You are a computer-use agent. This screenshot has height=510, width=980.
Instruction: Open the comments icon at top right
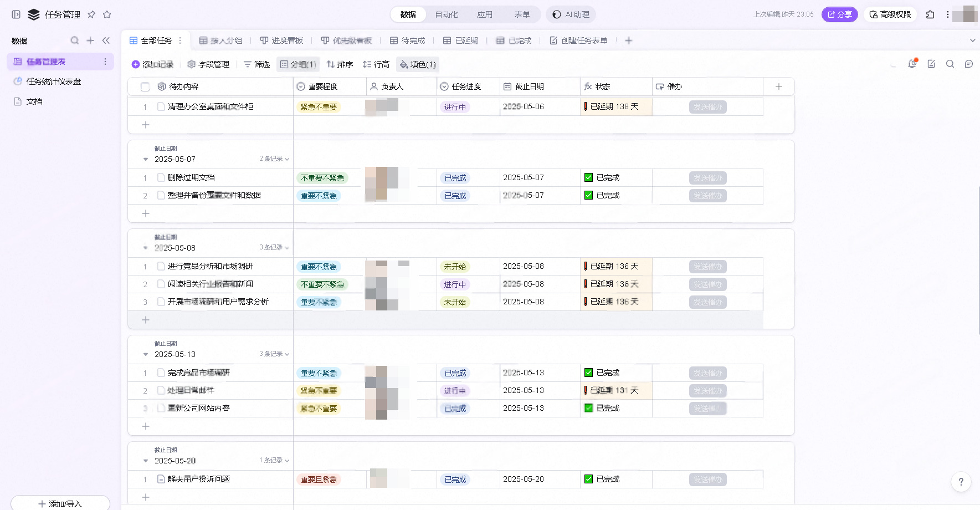point(968,64)
